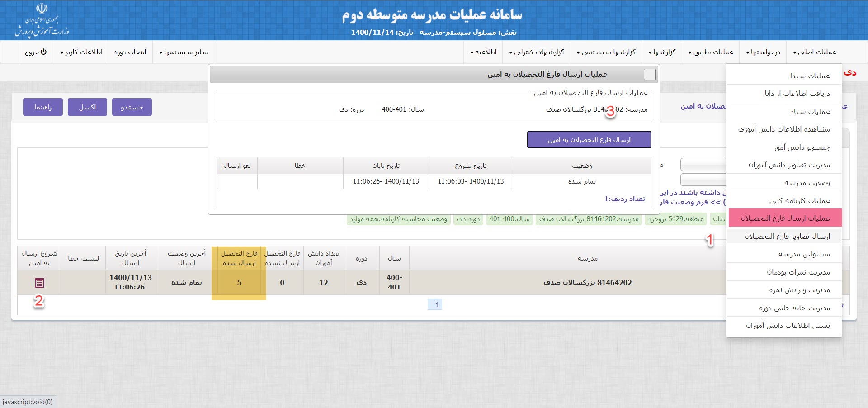
Task: Open the راهنما help button
Action: 43,107
